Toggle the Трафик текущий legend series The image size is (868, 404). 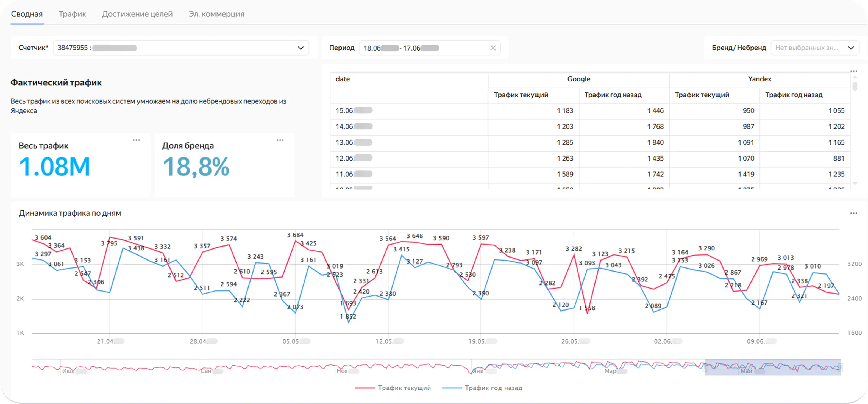tap(393, 388)
